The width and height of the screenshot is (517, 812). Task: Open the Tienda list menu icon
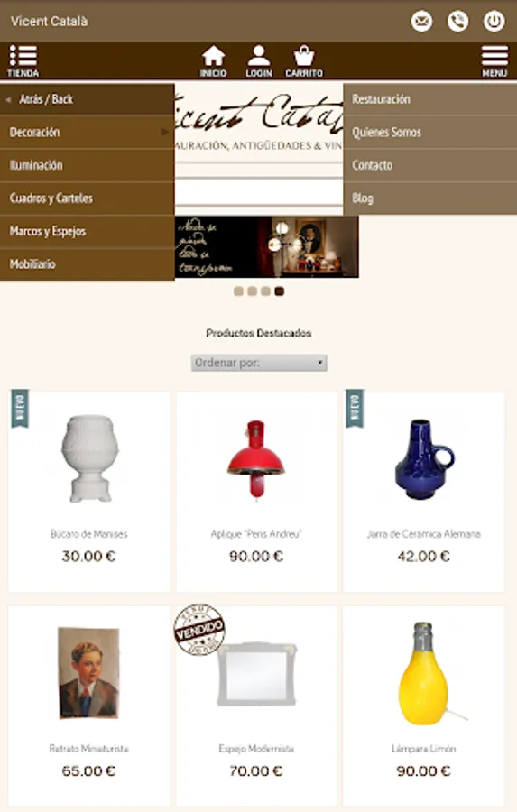pos(23,61)
